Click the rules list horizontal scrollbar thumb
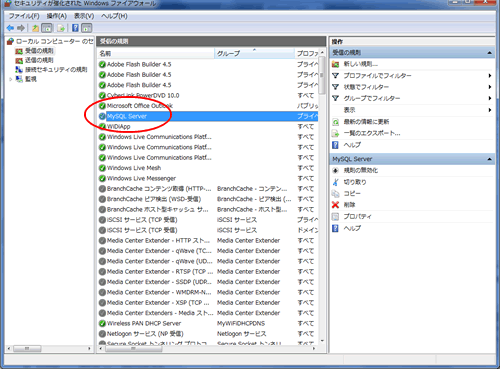500x373 pixels. [133, 349]
